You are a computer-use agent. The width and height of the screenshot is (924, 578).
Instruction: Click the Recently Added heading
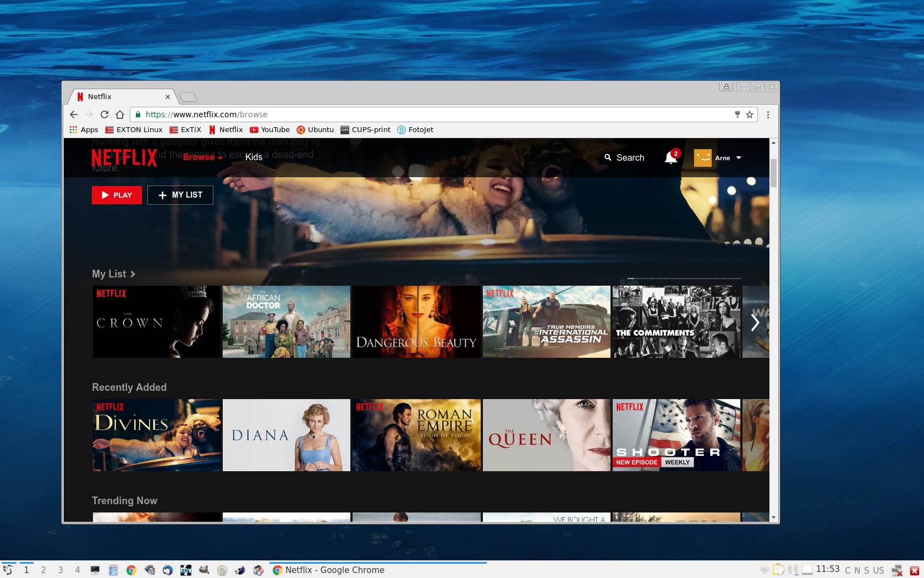tap(129, 387)
